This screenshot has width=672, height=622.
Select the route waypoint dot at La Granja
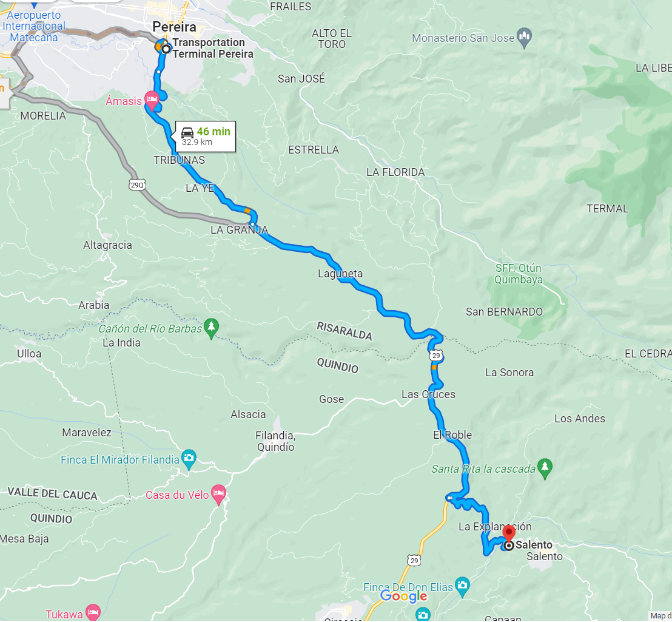pos(253,225)
